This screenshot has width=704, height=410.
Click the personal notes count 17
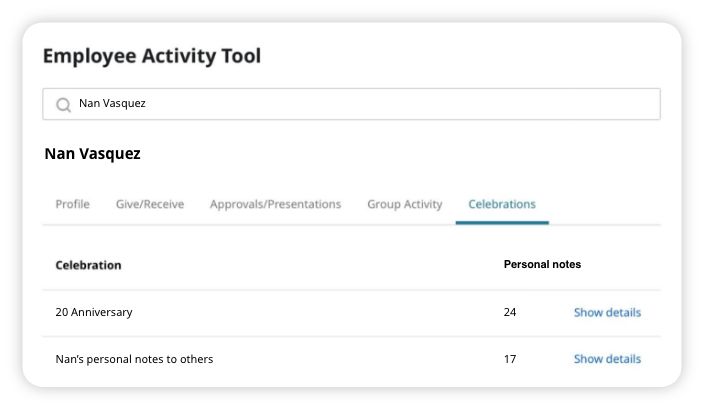click(510, 359)
